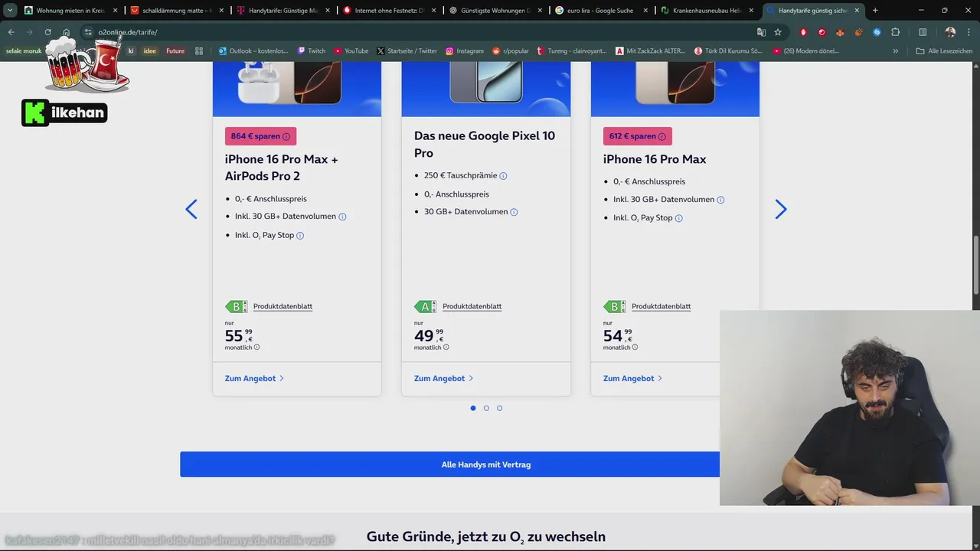Open the browser side panel icon
This screenshot has height=551, width=980.
tap(923, 32)
